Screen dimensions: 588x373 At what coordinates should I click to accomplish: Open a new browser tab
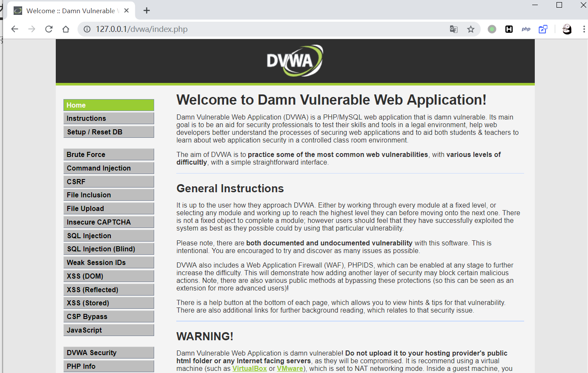pos(146,11)
